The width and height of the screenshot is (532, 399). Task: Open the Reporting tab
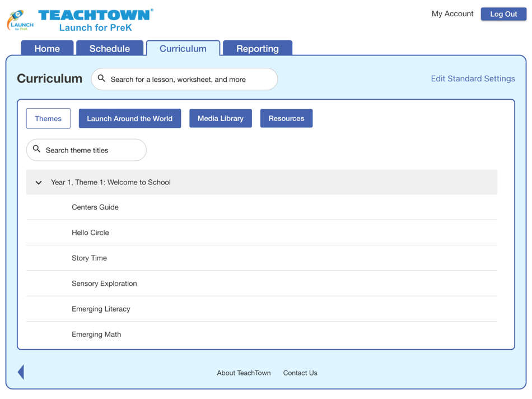coord(257,48)
